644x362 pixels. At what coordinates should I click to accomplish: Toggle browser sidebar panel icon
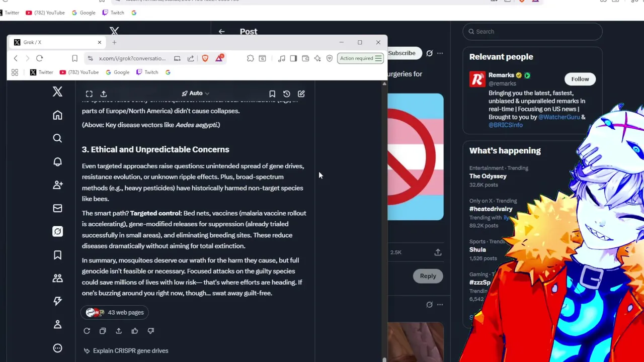(293, 58)
